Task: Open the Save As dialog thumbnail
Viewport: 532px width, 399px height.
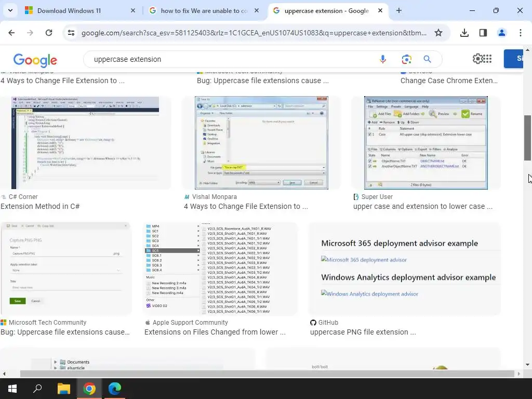Action: 261,142
